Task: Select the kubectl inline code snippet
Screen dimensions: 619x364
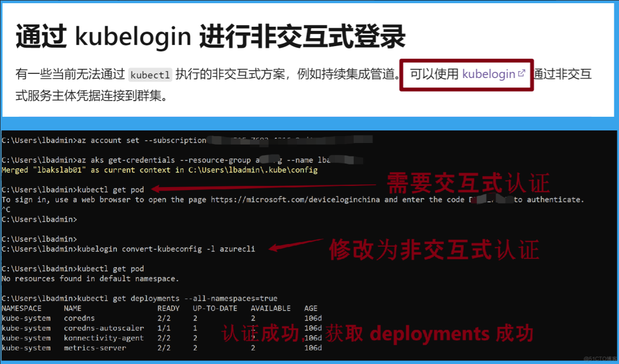Action: pyautogui.click(x=150, y=75)
